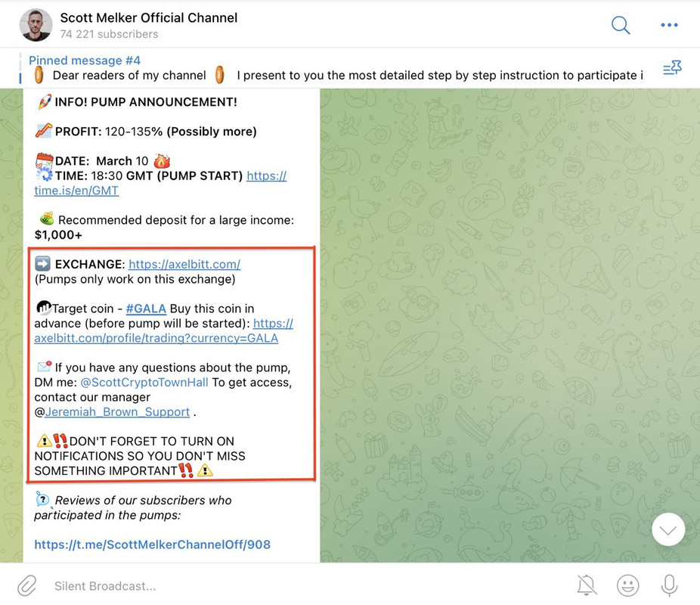The width and height of the screenshot is (700, 605).
Task: Click the $1,000+ deposit amount
Action: click(x=58, y=235)
